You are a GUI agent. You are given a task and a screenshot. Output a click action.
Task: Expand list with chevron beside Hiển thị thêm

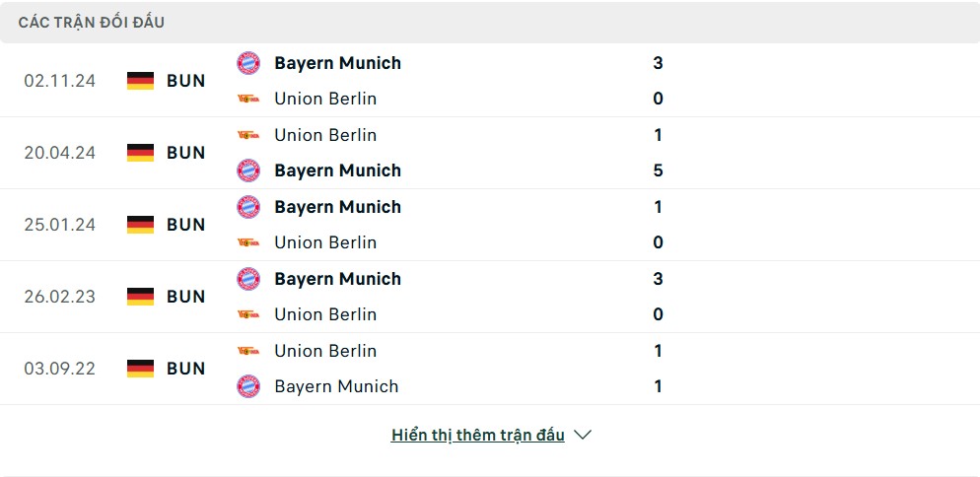pyautogui.click(x=583, y=435)
